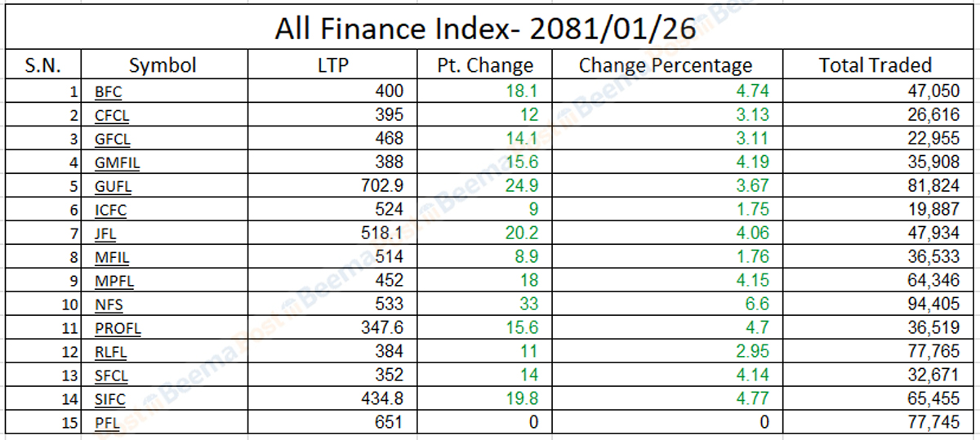This screenshot has width=980, height=440.
Task: Select the MFIL stock link
Action: click(112, 258)
